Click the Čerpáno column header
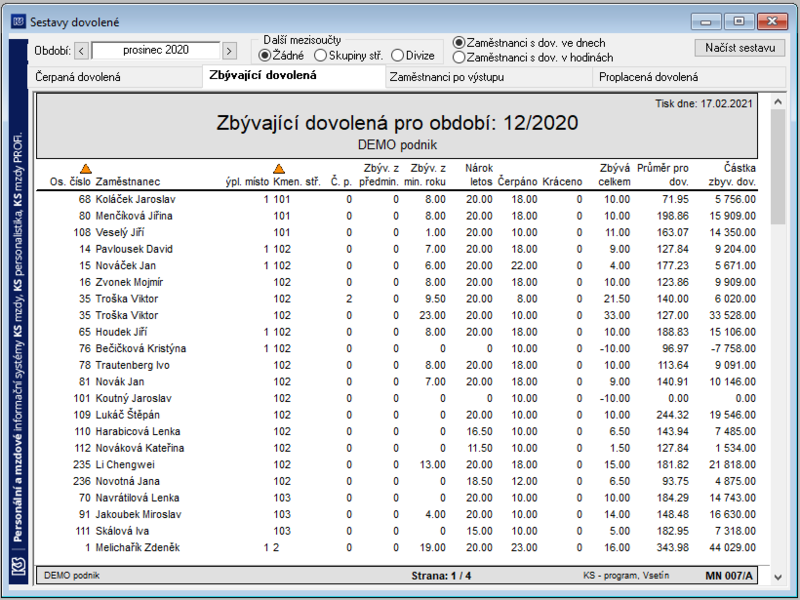This screenshot has width=800, height=600. pos(517,182)
